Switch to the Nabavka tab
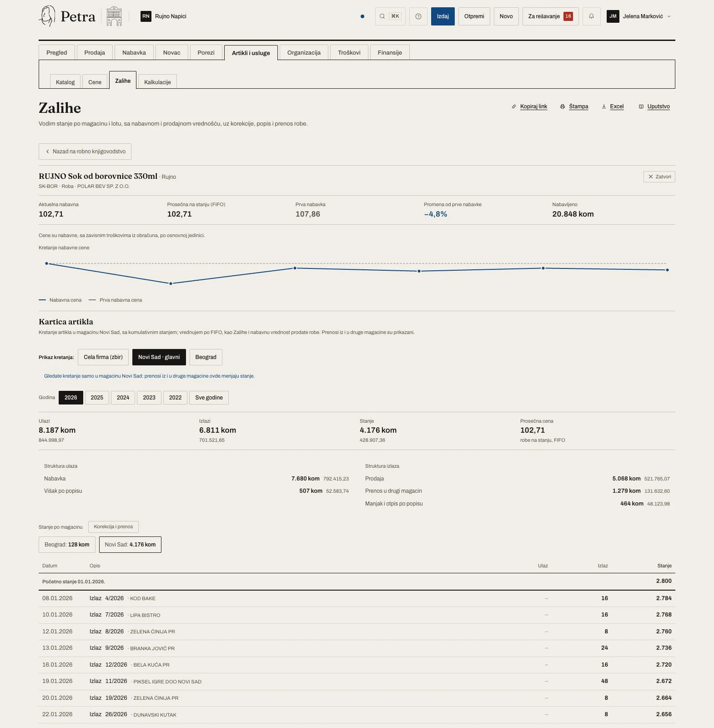 pos(134,52)
